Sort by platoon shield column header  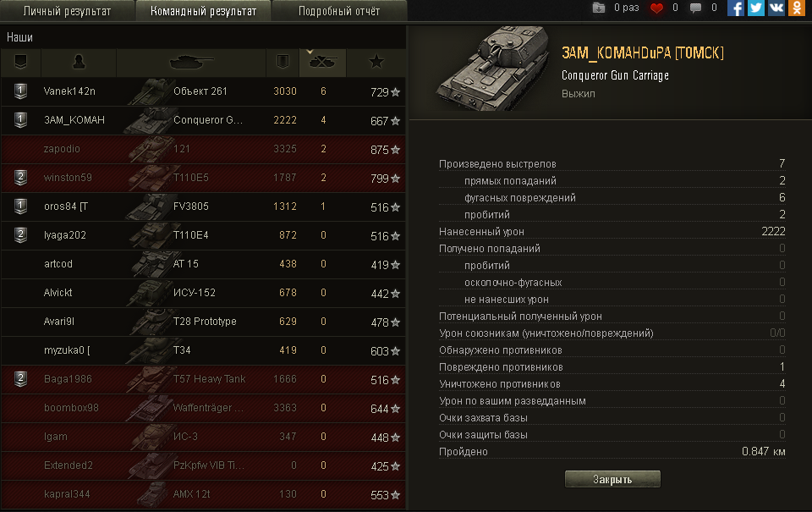[20, 62]
